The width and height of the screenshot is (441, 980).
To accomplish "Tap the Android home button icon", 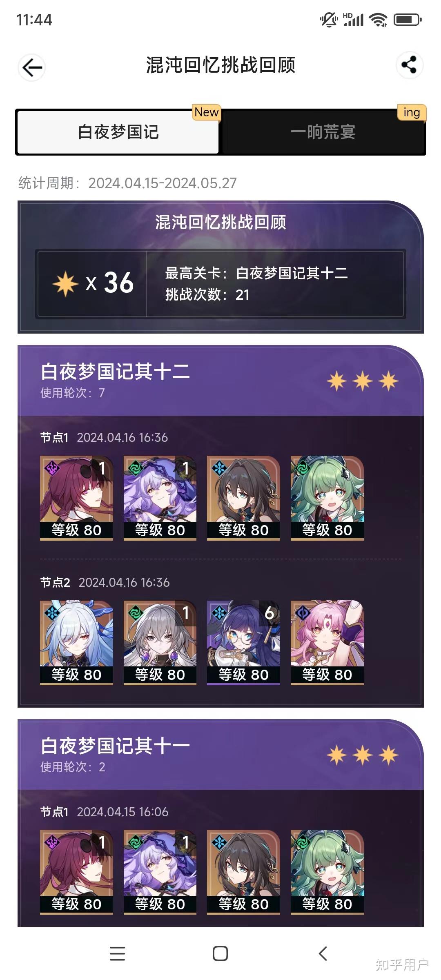I will coord(220,953).
